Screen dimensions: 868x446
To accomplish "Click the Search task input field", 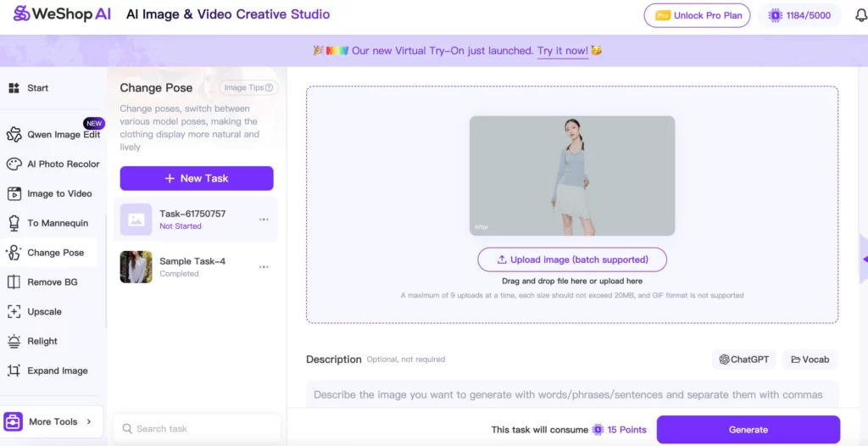I will (x=203, y=429).
